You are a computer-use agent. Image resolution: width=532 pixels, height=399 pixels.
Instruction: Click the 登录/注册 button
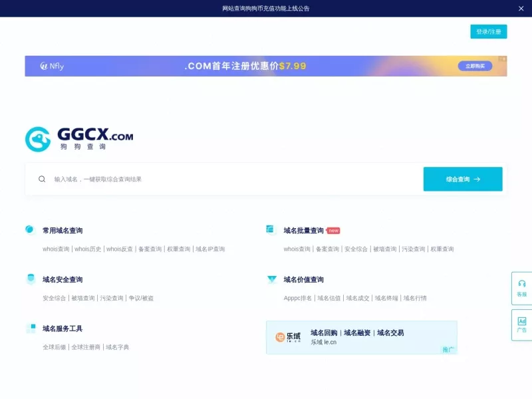(489, 31)
